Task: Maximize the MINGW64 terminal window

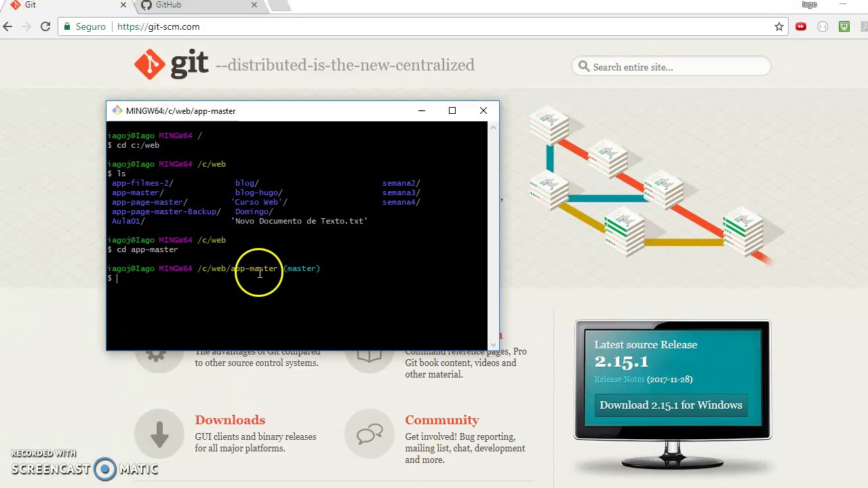Action: [452, 110]
